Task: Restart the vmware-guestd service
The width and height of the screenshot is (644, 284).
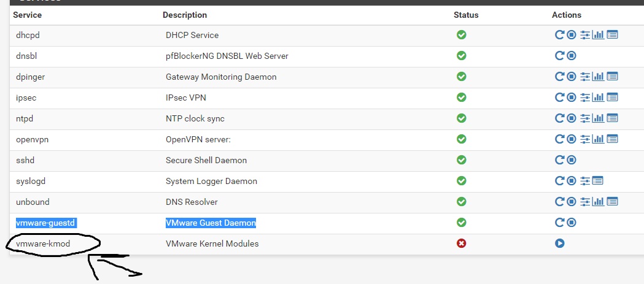Action: 559,223
